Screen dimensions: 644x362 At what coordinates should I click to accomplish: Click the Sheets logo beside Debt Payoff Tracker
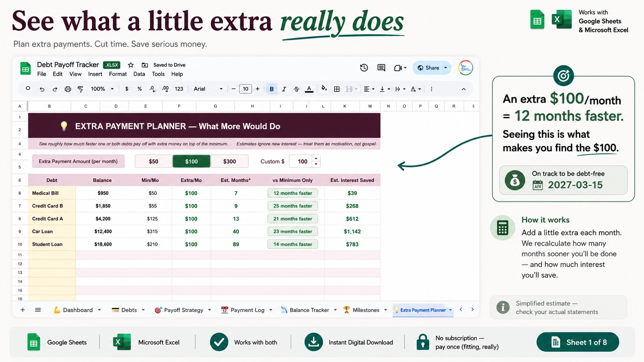(x=25, y=69)
